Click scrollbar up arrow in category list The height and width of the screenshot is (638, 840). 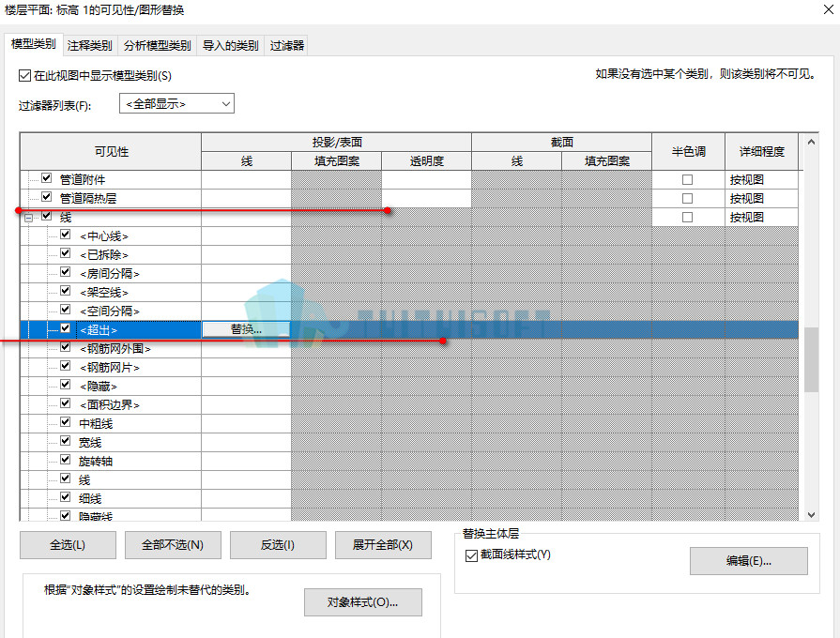click(811, 142)
